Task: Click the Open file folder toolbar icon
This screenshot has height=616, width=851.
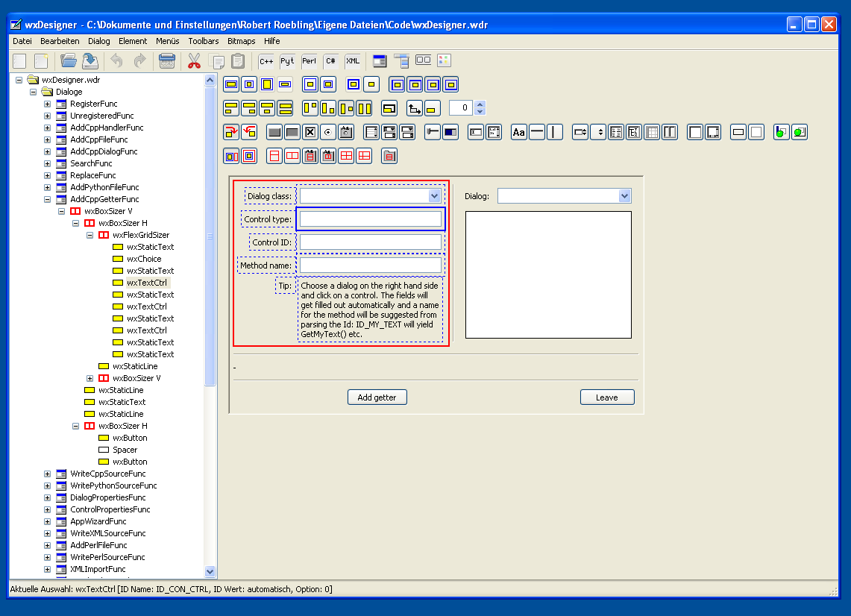Action: click(x=69, y=61)
